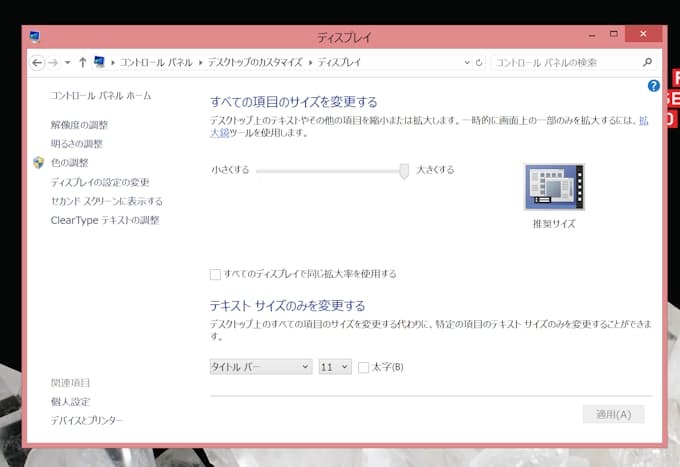Open the font size 11 dropdown
Image resolution: width=680 pixels, height=467 pixels.
coord(334,367)
